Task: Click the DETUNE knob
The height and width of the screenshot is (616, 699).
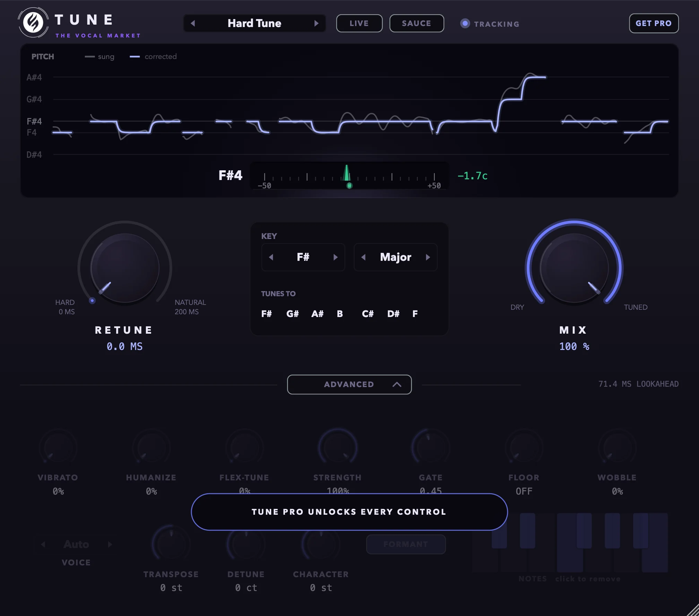Action: click(x=246, y=544)
